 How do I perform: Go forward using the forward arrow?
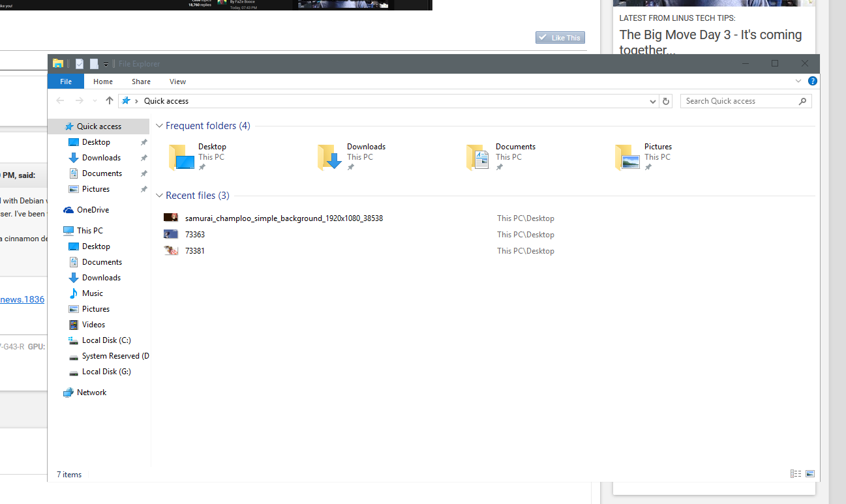click(80, 100)
